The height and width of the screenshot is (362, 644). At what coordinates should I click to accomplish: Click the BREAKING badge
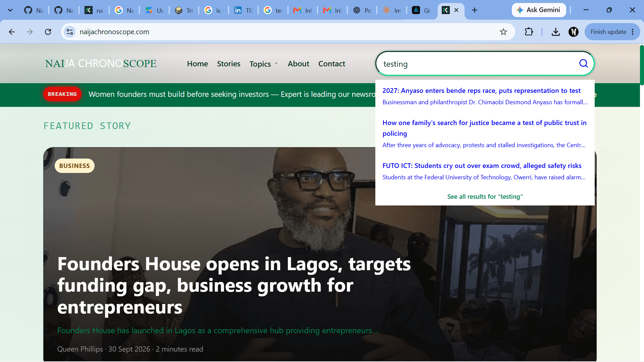coord(62,94)
